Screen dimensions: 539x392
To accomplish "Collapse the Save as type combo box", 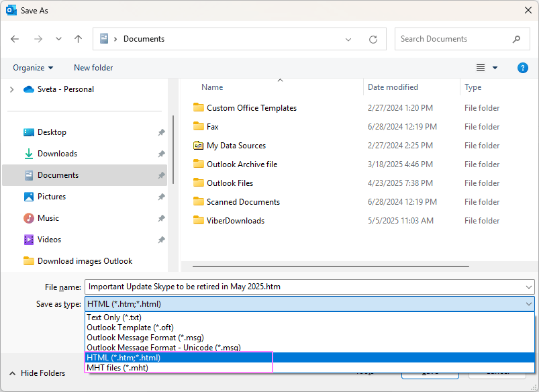I will click(x=529, y=304).
